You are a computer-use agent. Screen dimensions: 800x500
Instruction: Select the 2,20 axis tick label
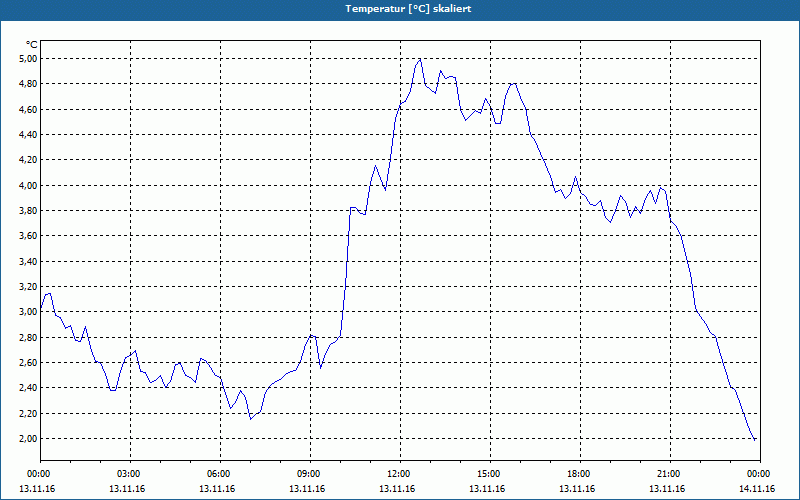point(29,413)
